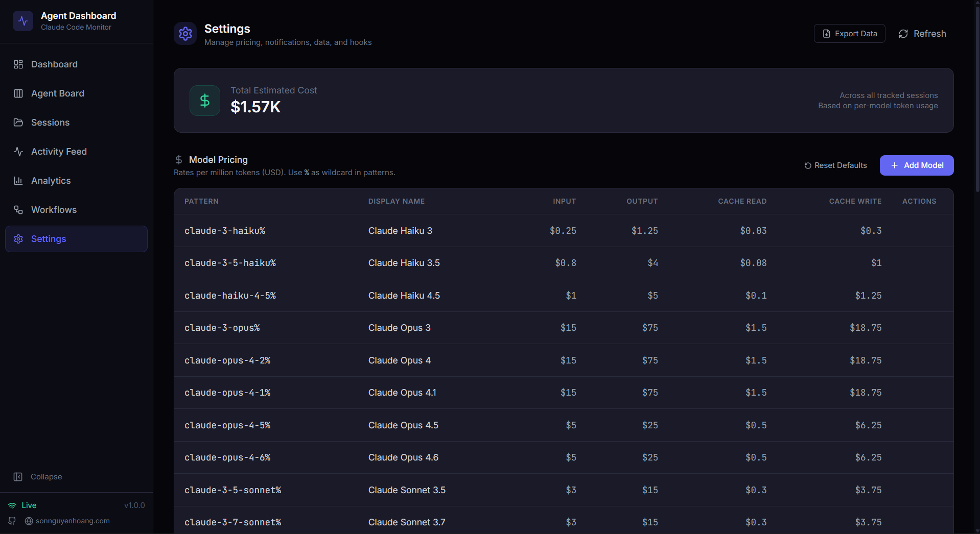Screen dimensions: 980x534
Task: Click the Claude Haiku 3.5 display name
Action: [x=404, y=263]
